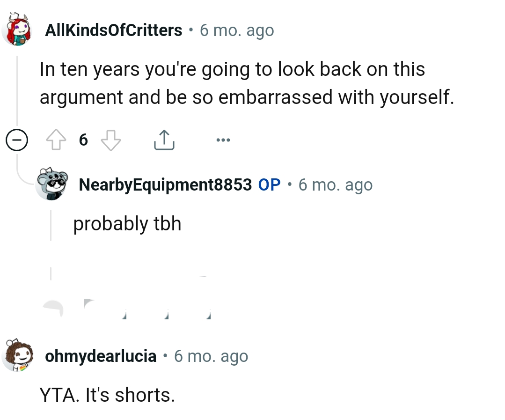Click the share icon under the first comment
This screenshot has height=420, width=505.
coord(164,140)
